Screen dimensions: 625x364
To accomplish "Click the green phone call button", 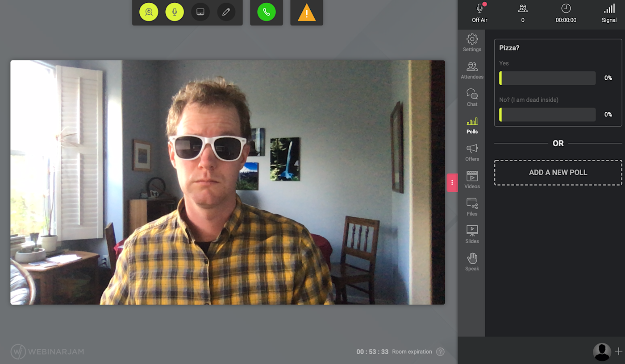I will click(x=267, y=12).
